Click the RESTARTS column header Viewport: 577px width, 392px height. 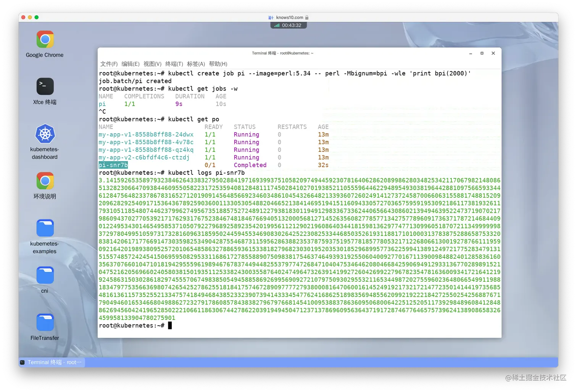292,127
